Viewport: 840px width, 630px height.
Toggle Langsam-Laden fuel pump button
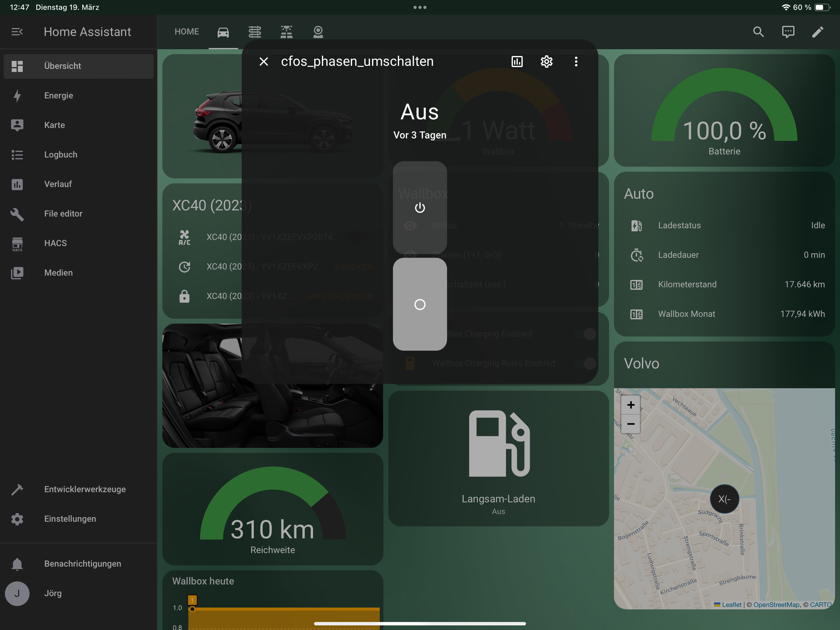click(499, 459)
